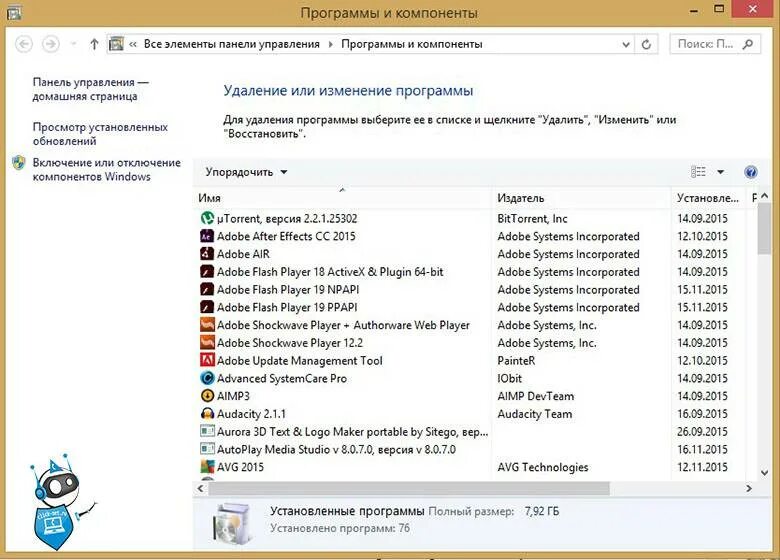
Task: Click the scroll up arrow of the list
Action: click(x=765, y=196)
